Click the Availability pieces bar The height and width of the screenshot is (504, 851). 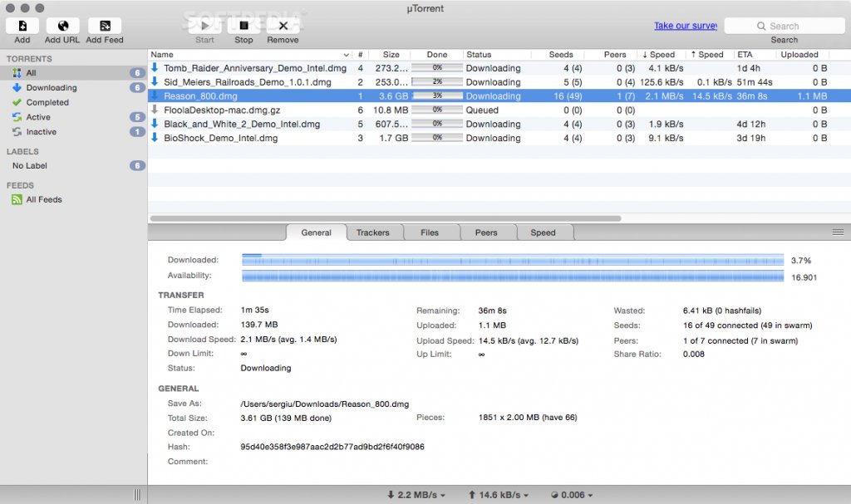(x=513, y=276)
